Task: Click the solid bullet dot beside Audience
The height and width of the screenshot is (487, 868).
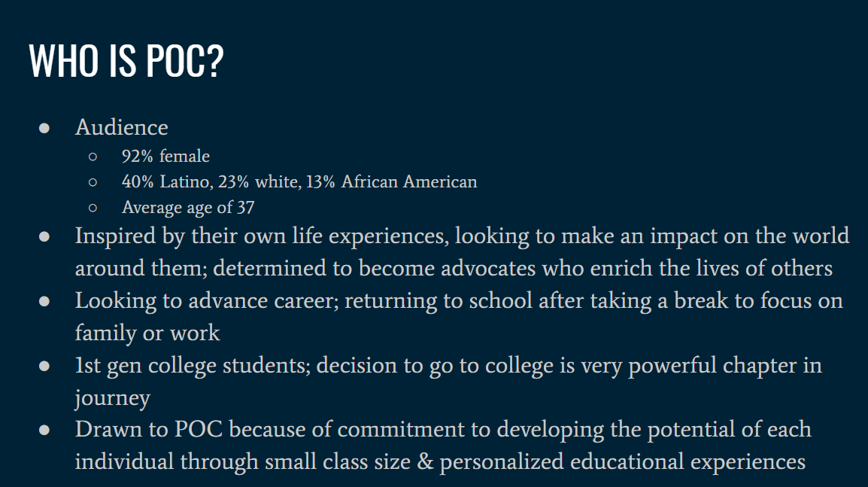Action: pyautogui.click(x=44, y=129)
